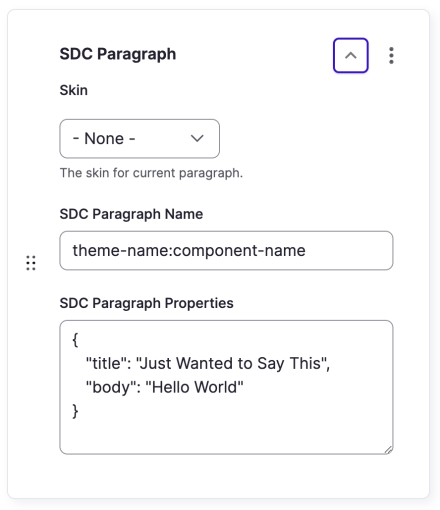Focus the SDC Paragraph Name field

click(x=226, y=250)
